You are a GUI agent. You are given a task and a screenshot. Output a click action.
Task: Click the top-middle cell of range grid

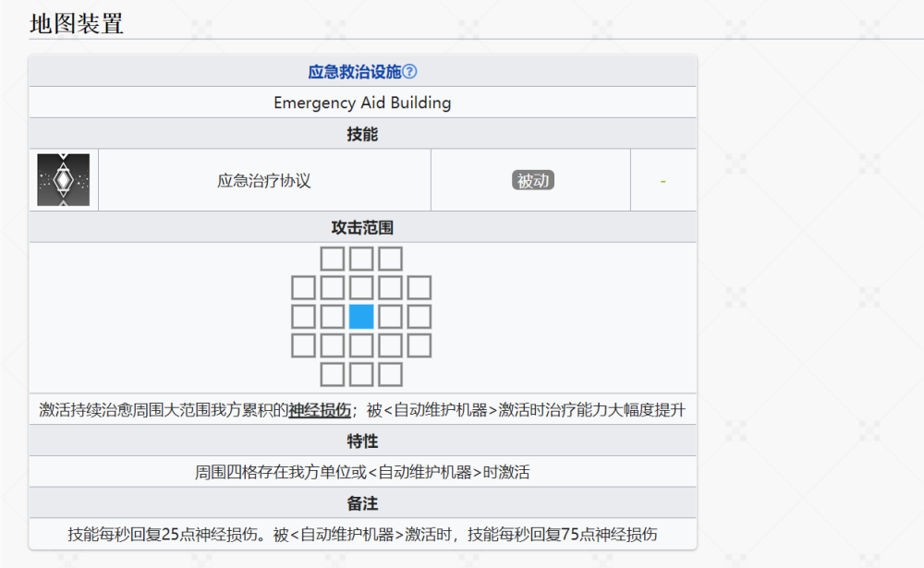[x=361, y=259]
